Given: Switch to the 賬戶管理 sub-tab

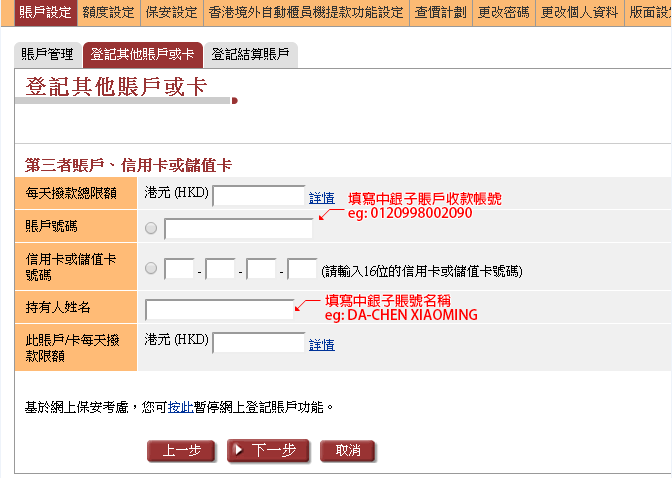Looking at the screenshot, I should point(47,54).
